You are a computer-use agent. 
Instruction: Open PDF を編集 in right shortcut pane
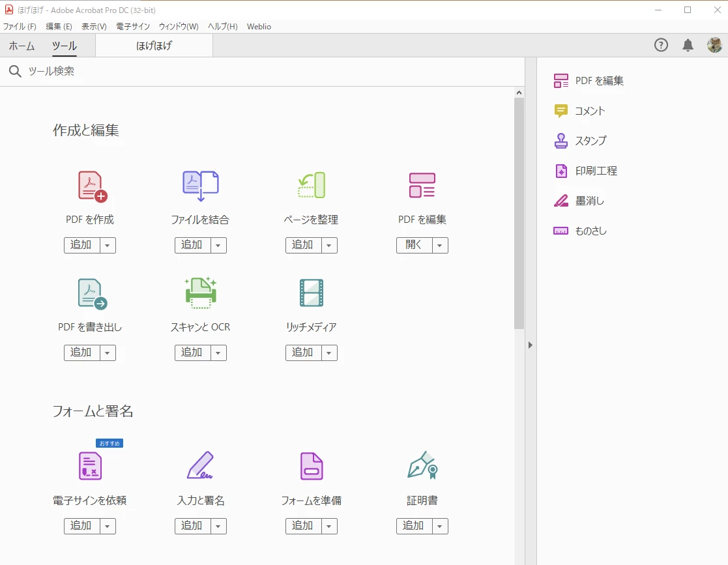click(x=589, y=81)
